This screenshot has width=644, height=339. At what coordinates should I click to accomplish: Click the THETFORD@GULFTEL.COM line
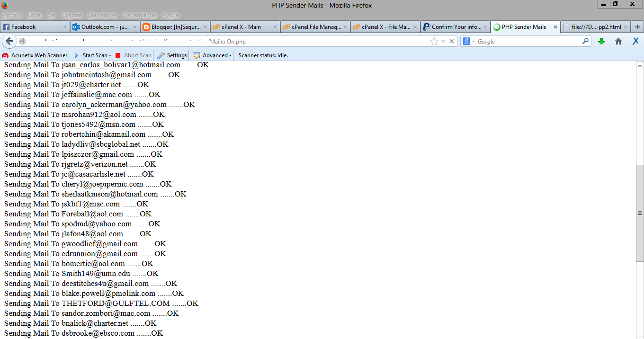101,303
